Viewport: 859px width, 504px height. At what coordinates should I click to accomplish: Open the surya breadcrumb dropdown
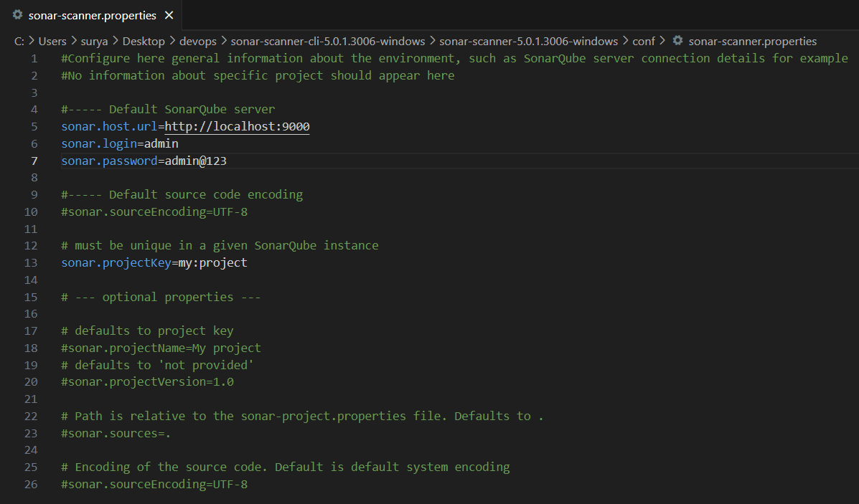coord(94,41)
